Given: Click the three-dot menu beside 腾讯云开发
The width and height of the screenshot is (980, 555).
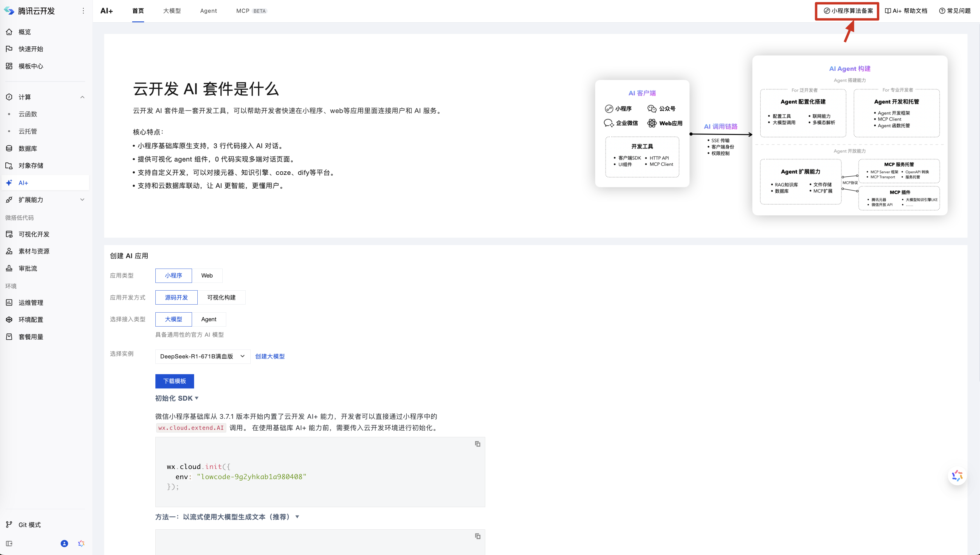Looking at the screenshot, I should pos(83,11).
